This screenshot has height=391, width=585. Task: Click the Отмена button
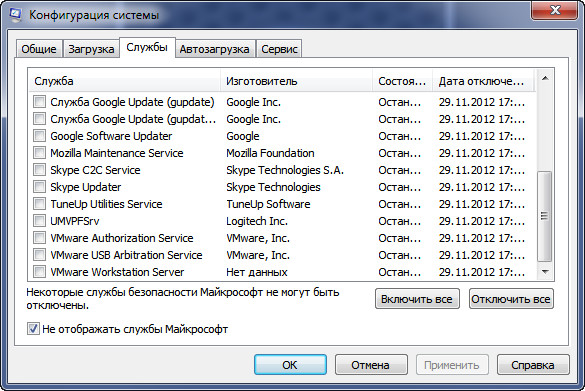point(370,365)
